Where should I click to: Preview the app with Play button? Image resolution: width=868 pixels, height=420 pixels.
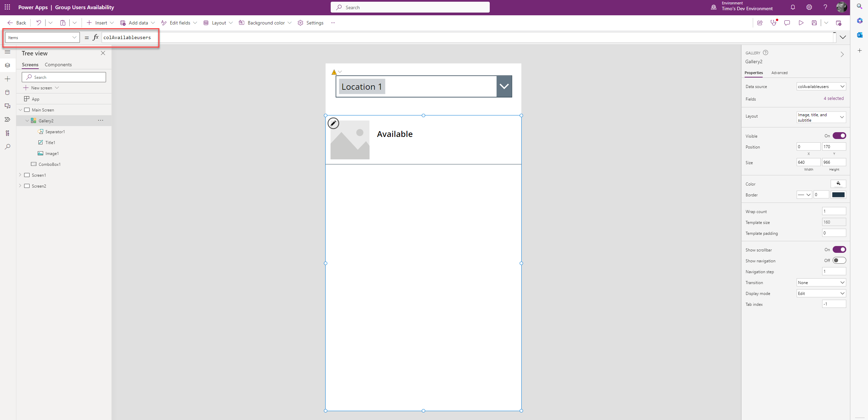point(801,23)
